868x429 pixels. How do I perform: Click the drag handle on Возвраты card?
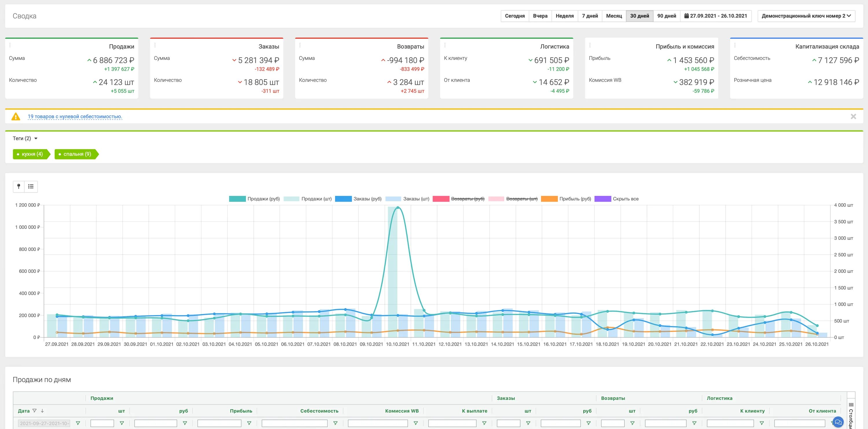pos(300,45)
